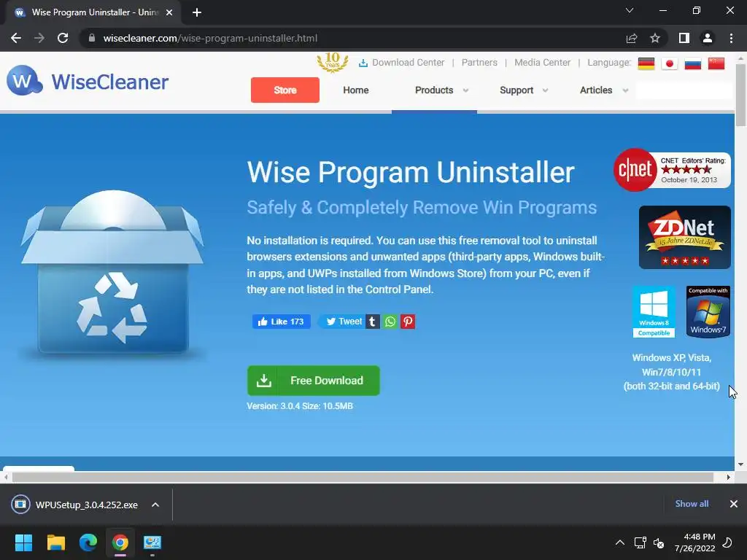Click the 10 Years anniversary badge
This screenshot has width=747, height=560.
[x=333, y=63]
